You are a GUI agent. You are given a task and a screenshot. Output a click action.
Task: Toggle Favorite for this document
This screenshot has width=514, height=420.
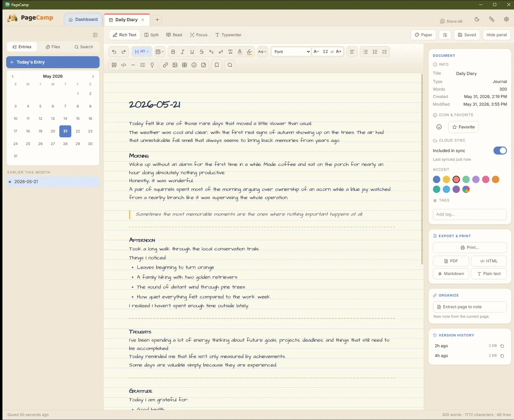pyautogui.click(x=463, y=127)
